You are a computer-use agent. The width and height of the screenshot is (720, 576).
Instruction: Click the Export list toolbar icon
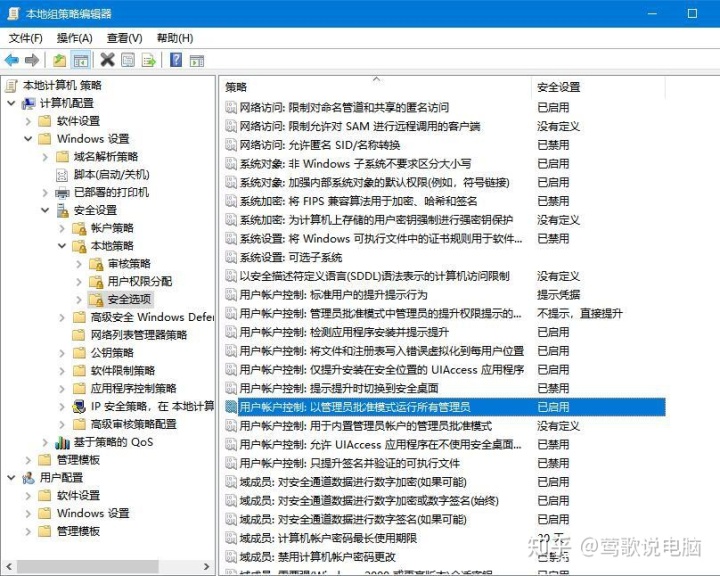(x=149, y=60)
